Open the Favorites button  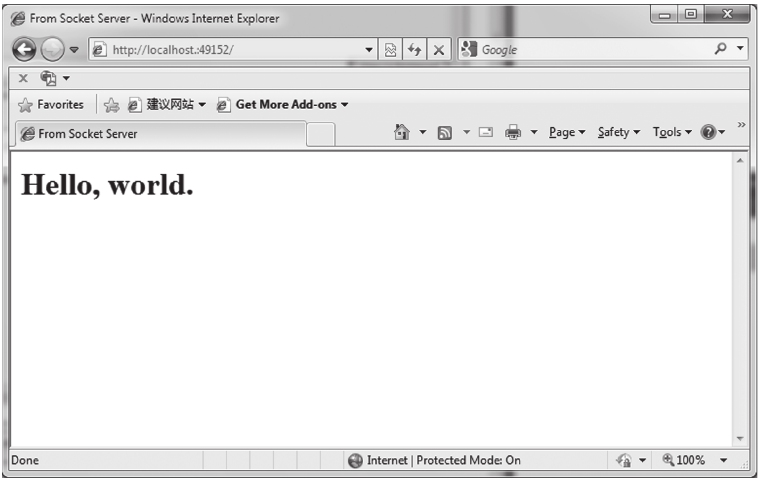click(51, 104)
